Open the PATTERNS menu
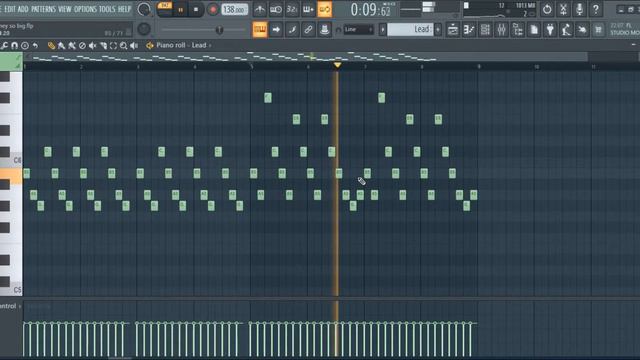The width and height of the screenshot is (640, 360). pos(44,9)
